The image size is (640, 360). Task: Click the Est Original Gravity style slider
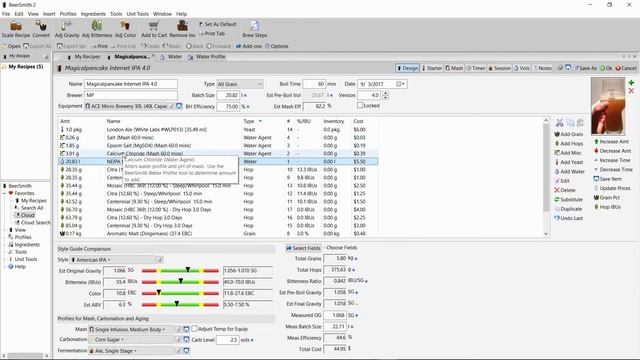[180, 271]
